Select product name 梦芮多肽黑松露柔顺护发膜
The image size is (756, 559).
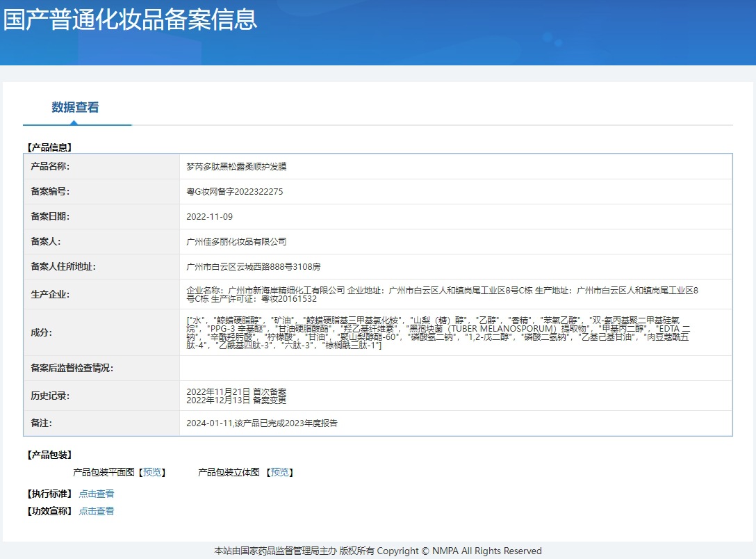[x=236, y=166]
